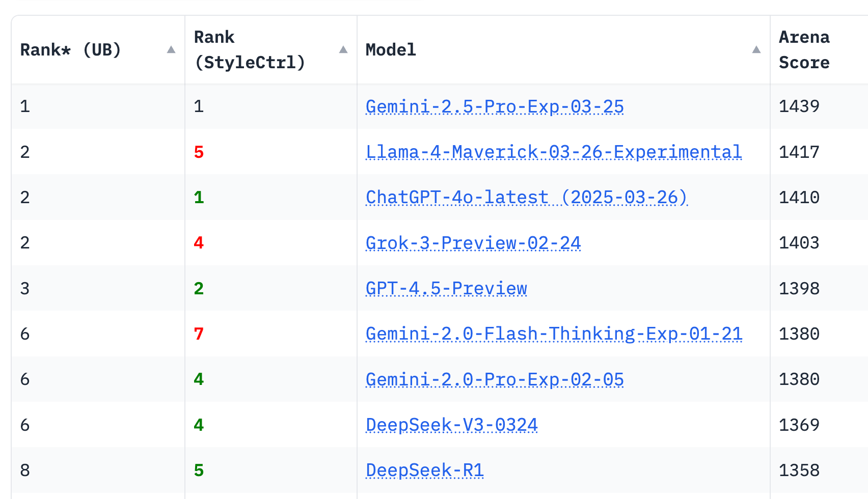
Task: Click green StyleCtrl rank 4 for Gemini-2.0-Pro-Exp
Action: click(x=199, y=379)
